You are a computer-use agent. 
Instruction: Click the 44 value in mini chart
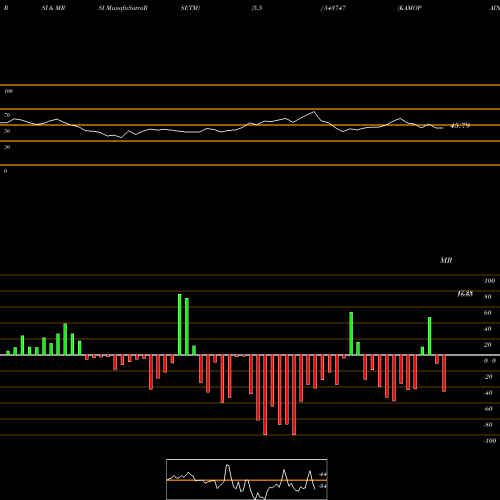tap(323, 474)
